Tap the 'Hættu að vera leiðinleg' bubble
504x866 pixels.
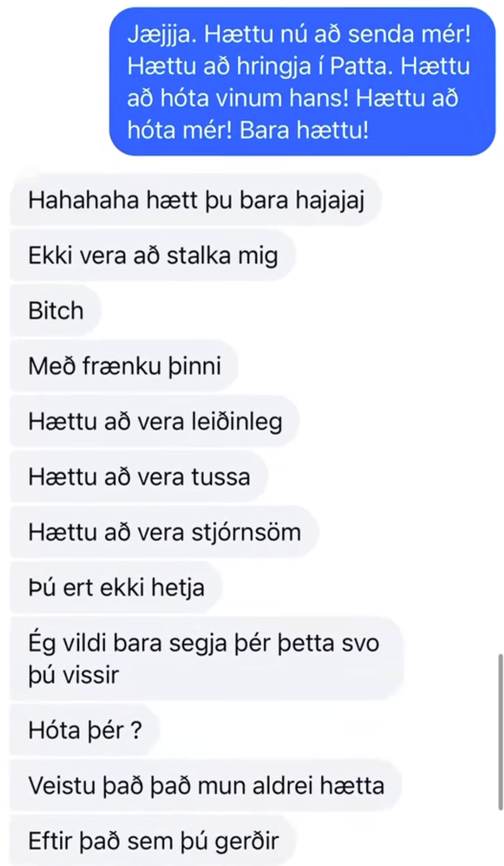click(x=155, y=421)
